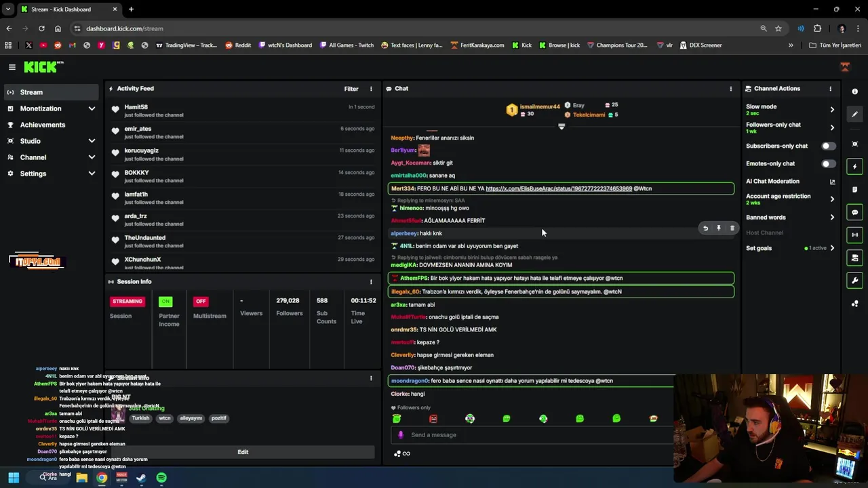Select the pencil edit icon in right rail
The image size is (868, 488).
click(854, 115)
